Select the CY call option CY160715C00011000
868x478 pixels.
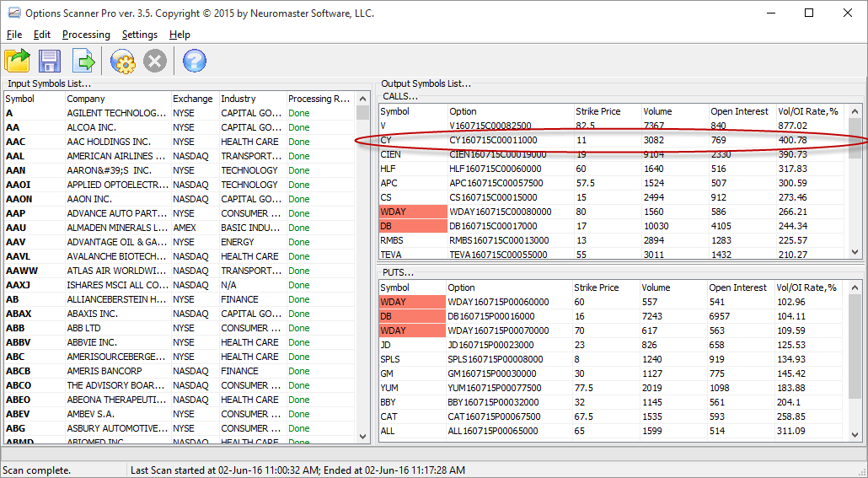click(x=493, y=140)
